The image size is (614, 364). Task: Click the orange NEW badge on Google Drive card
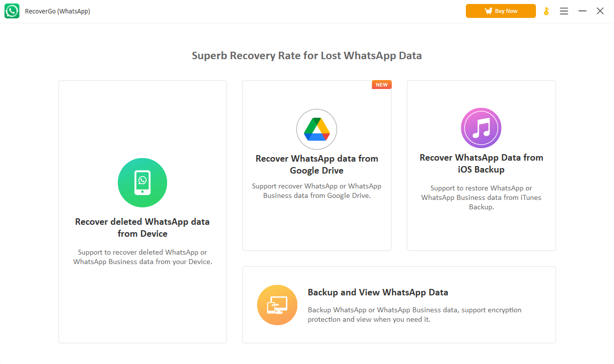(x=381, y=85)
